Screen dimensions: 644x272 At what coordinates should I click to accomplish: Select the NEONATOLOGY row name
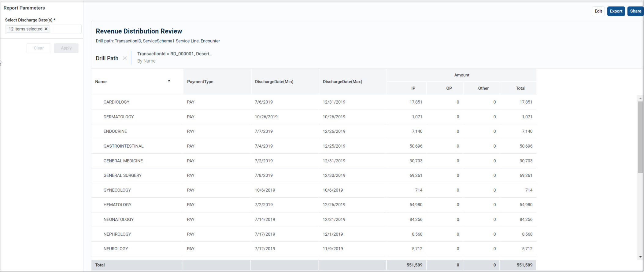pyautogui.click(x=119, y=219)
